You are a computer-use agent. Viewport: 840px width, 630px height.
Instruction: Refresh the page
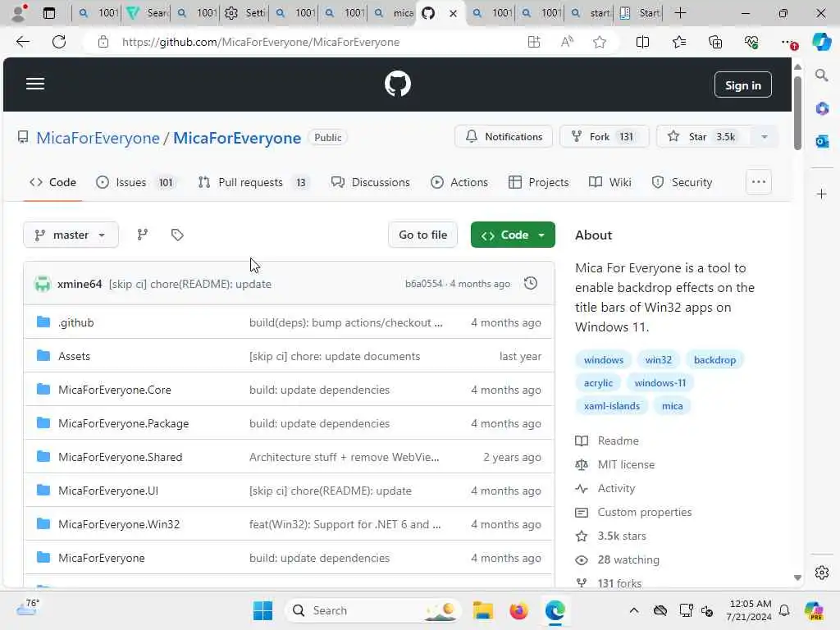(59, 42)
